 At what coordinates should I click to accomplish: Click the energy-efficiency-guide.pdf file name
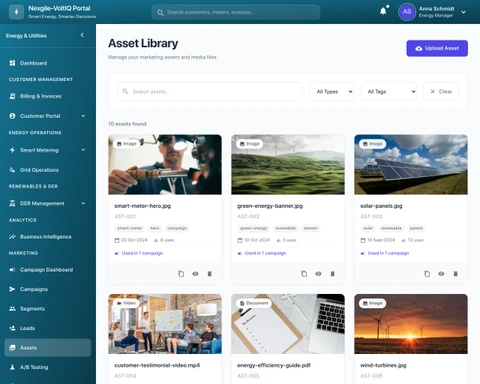(x=274, y=365)
